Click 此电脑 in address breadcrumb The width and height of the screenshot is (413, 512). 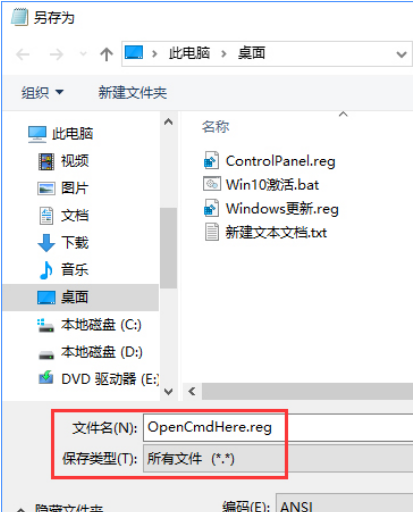[x=189, y=53]
